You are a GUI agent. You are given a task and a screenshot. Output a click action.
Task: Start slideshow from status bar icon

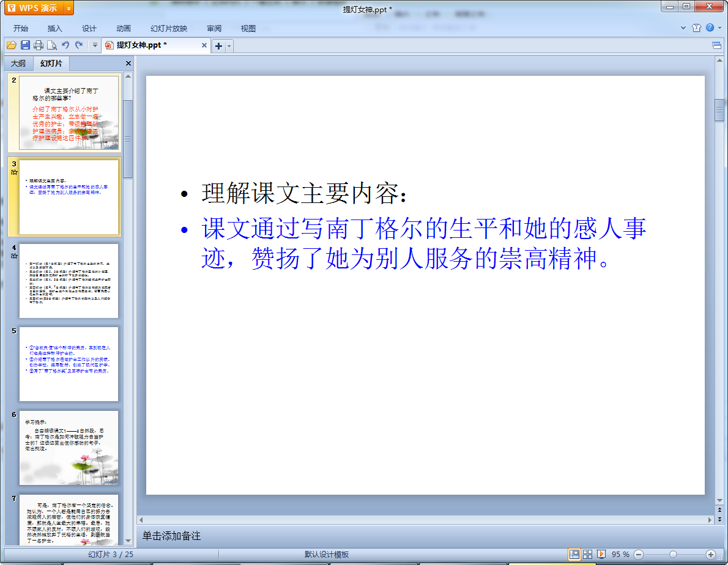[x=601, y=555]
